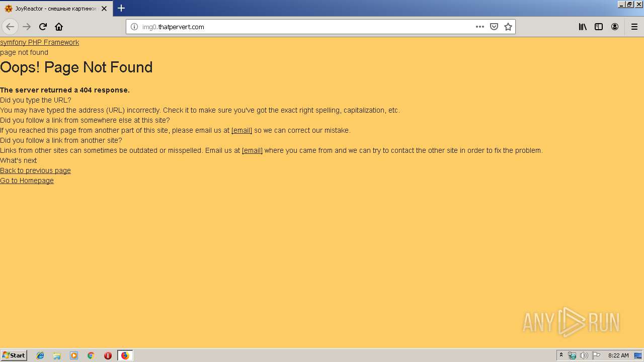Open the volume speaker tray icon
Viewport: 644px width, 362px height.
coord(584,355)
